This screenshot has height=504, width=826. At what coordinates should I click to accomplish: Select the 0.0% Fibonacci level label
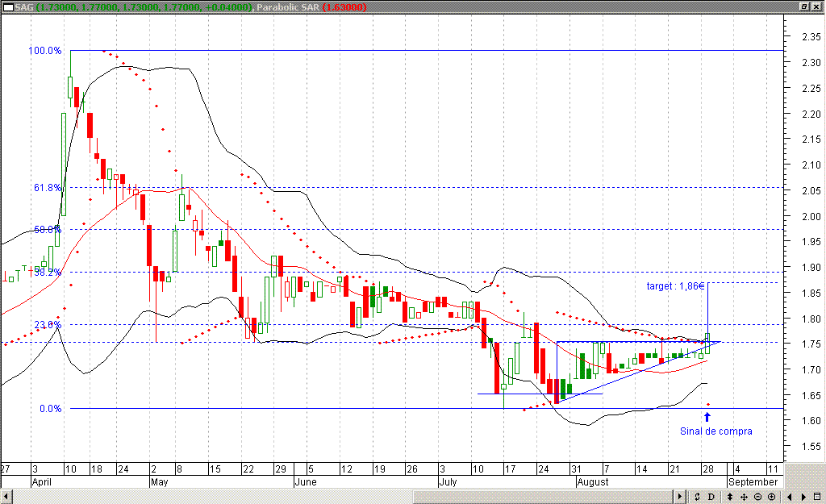point(51,409)
